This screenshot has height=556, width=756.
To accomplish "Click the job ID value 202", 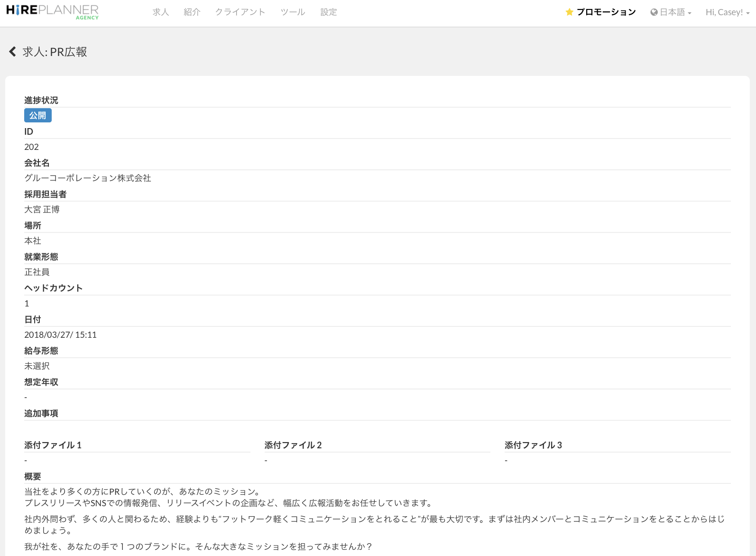I will (x=32, y=147).
